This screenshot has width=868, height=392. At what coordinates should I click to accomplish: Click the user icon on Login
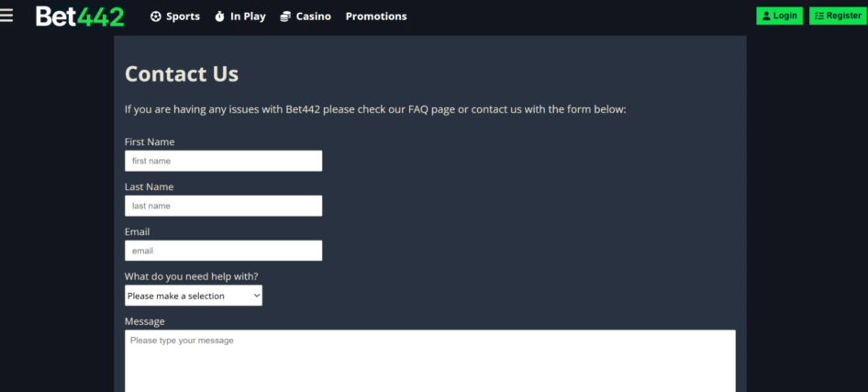coord(765,16)
